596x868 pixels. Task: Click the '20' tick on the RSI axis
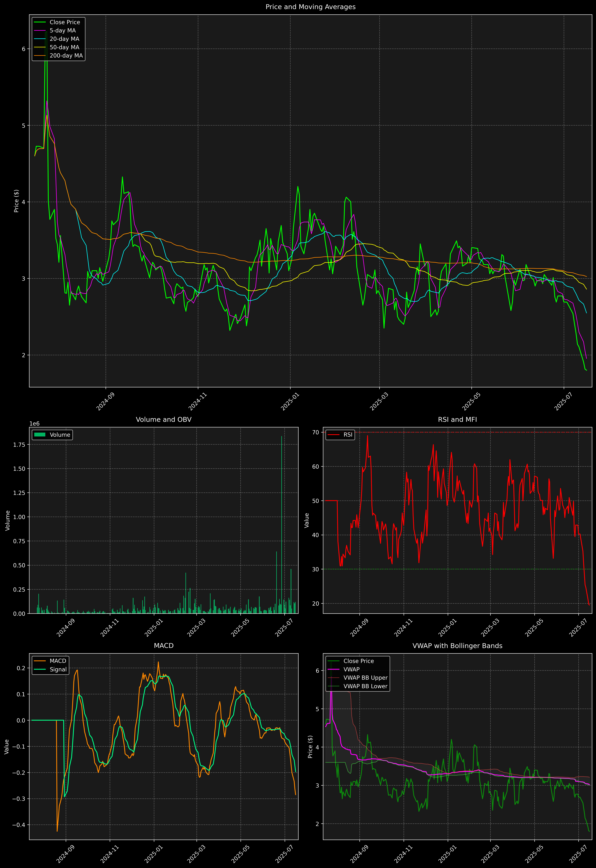pyautogui.click(x=316, y=604)
